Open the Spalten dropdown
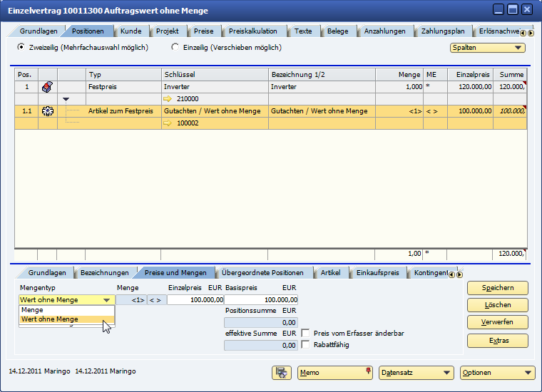Image resolution: width=542 pixels, height=392 pixels. pyautogui.click(x=487, y=48)
